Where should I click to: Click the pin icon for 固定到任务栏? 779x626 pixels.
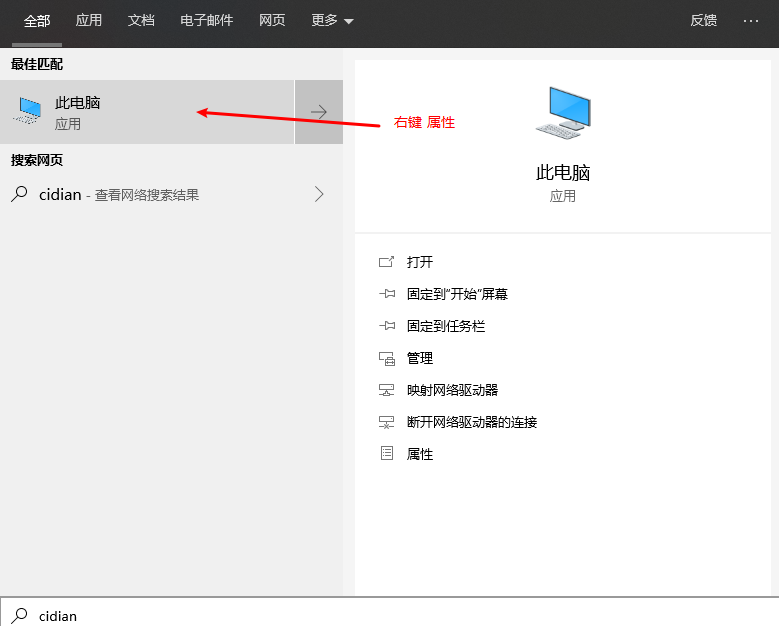(386, 326)
